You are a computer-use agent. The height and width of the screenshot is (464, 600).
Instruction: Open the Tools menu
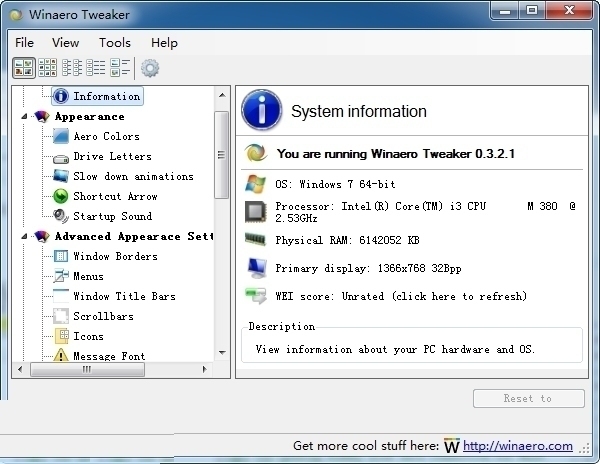[115, 42]
